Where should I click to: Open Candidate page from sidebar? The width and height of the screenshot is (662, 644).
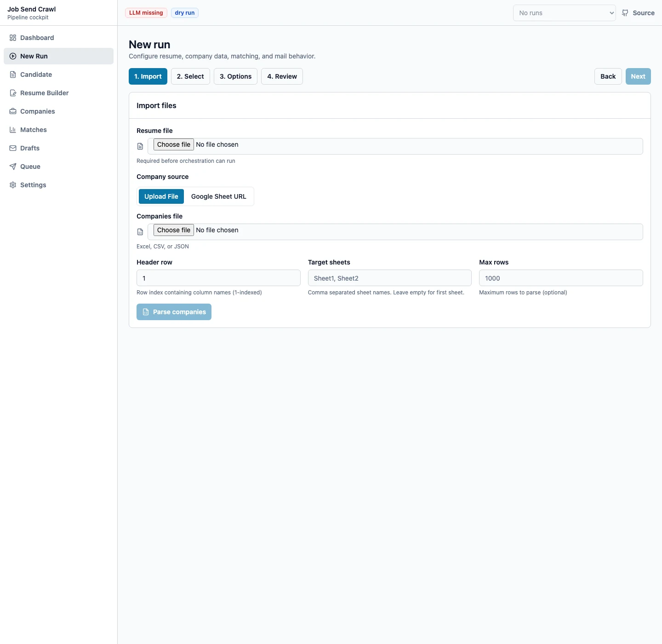pos(58,75)
